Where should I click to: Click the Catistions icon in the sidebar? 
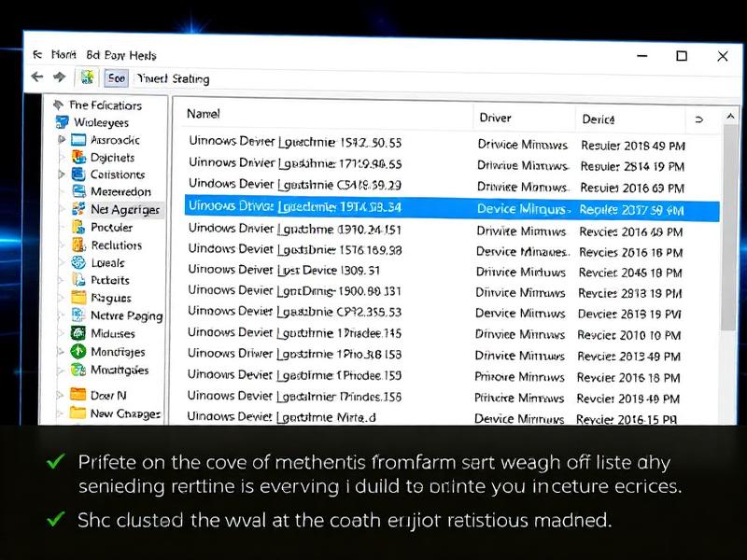78,174
